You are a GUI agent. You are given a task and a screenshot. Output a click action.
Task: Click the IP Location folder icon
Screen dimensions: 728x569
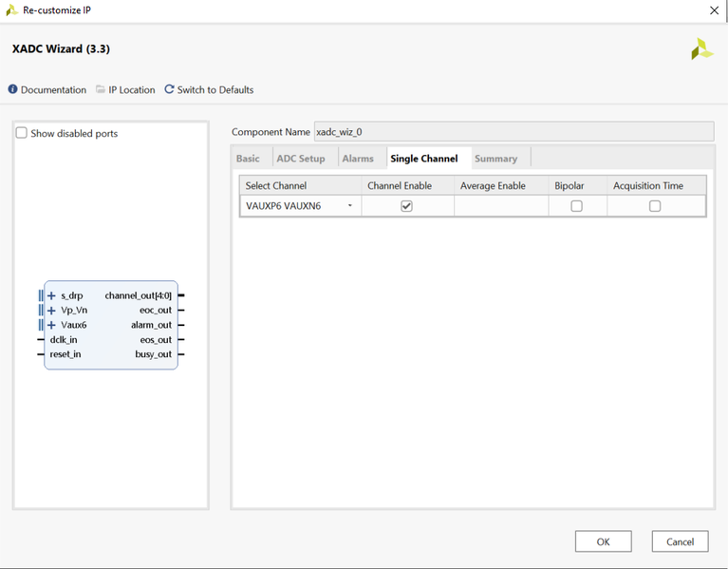pyautogui.click(x=101, y=89)
